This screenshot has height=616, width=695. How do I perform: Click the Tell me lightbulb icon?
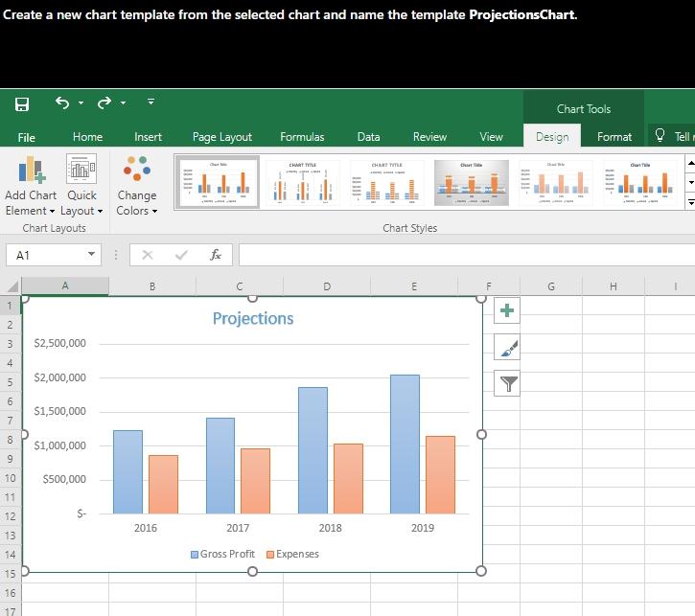pos(660,136)
